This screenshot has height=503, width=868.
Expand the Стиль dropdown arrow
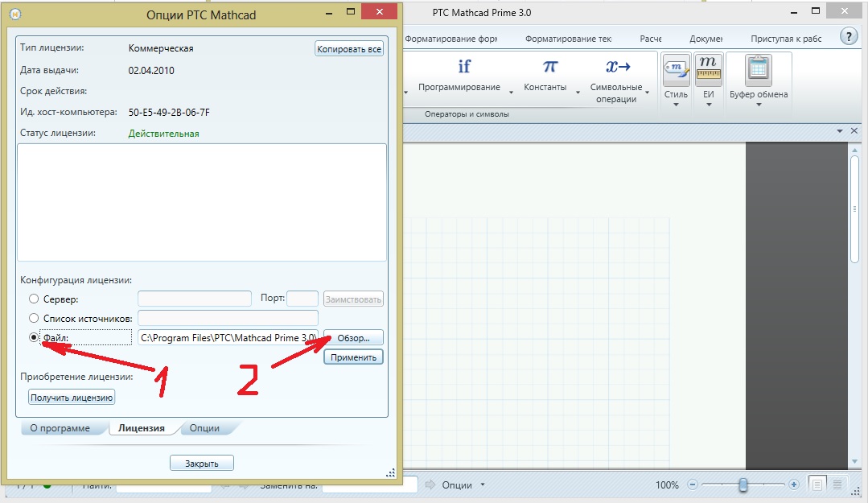click(676, 105)
